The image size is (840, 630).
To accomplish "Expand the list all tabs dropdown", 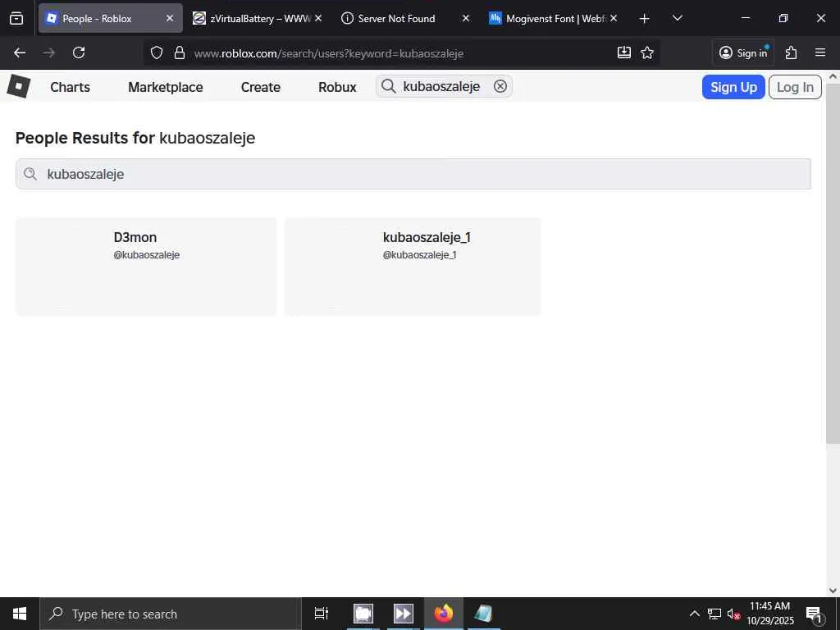I will point(677,18).
